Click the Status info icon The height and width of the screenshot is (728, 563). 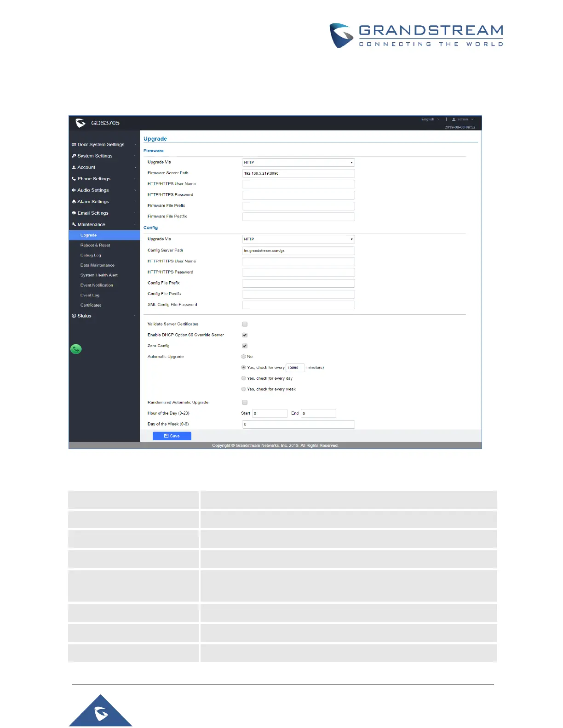click(74, 316)
